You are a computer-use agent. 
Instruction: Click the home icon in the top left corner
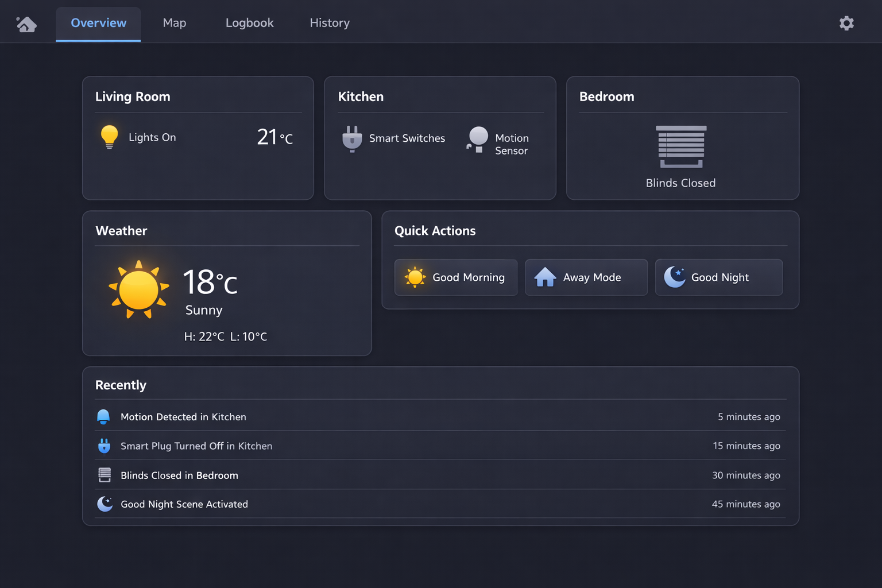pos(26,23)
